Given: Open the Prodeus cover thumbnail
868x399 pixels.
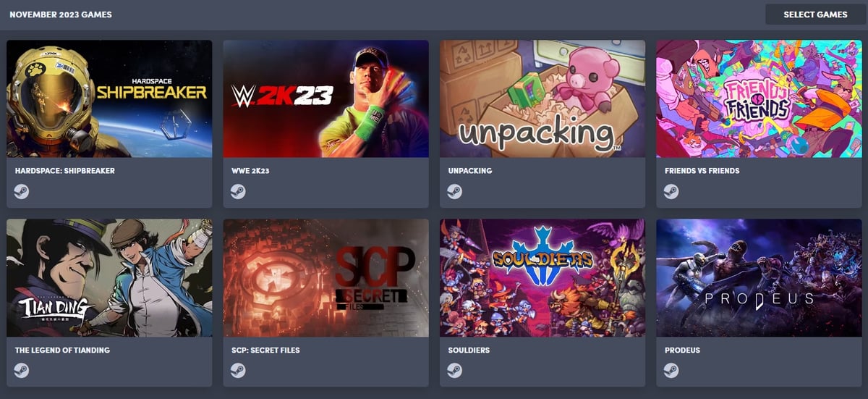Looking at the screenshot, I should click(x=759, y=277).
